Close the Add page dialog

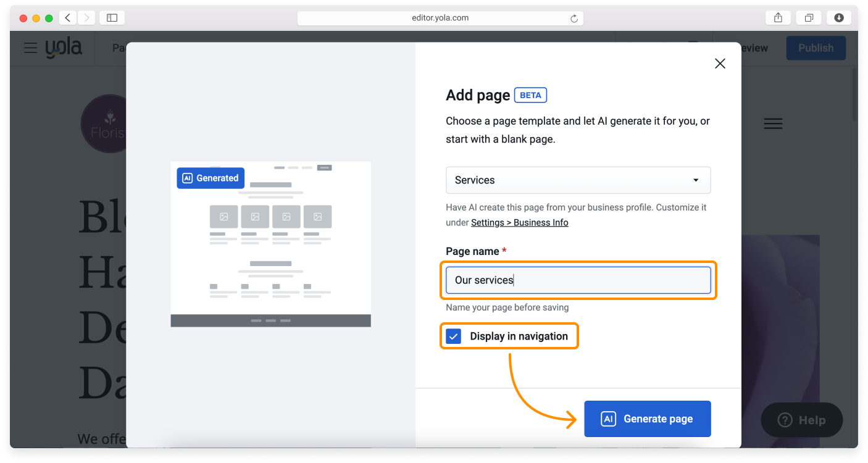pyautogui.click(x=719, y=64)
